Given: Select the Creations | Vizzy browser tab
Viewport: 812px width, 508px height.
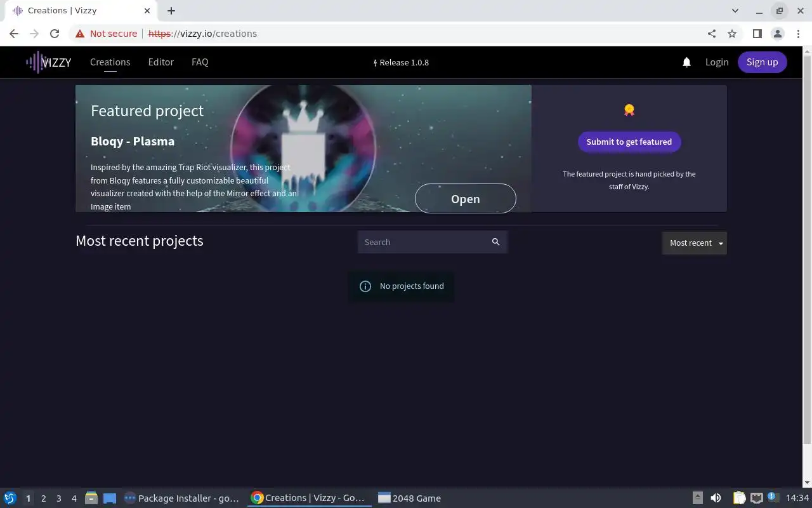Looking at the screenshot, I should click(81, 11).
